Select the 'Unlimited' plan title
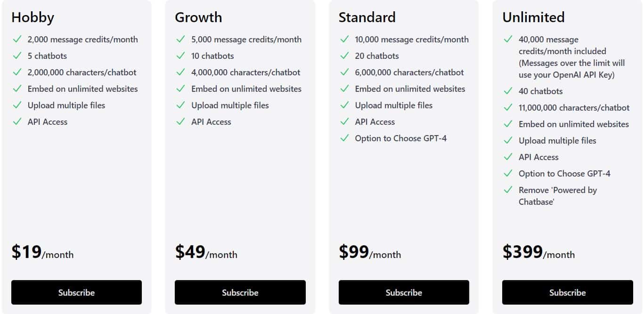The image size is (644, 314). (533, 17)
